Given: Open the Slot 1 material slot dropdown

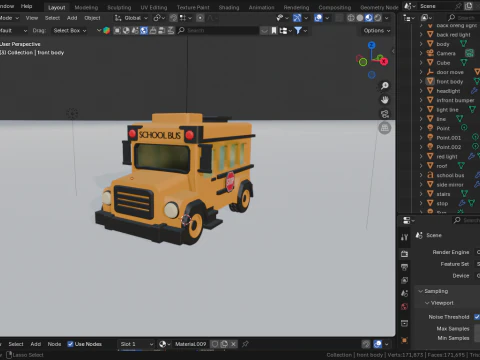Looking at the screenshot, I should [137, 344].
